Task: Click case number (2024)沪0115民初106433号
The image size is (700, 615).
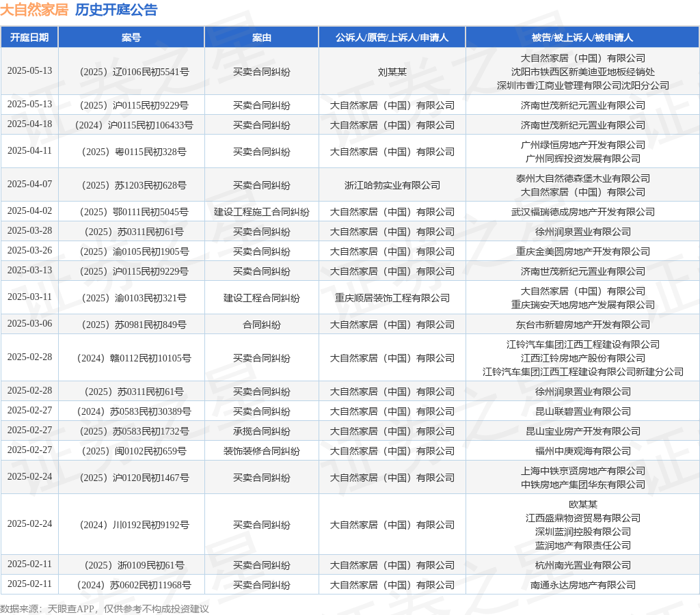Action: (x=134, y=125)
